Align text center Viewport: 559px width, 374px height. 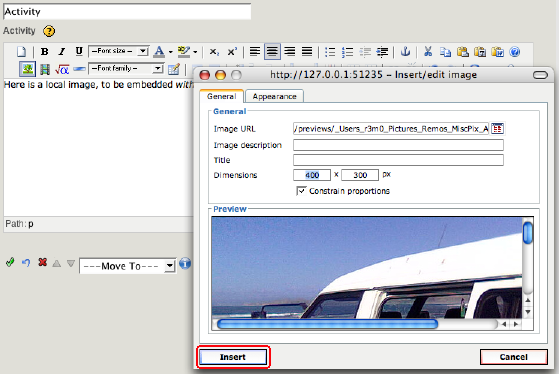click(272, 52)
